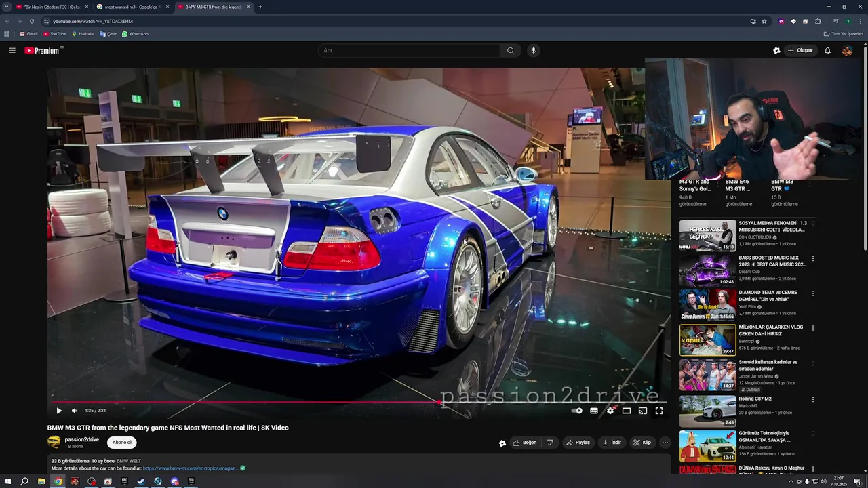Create a clip with 'Klip'
Viewport: 868px width, 488px height.
coord(642,443)
